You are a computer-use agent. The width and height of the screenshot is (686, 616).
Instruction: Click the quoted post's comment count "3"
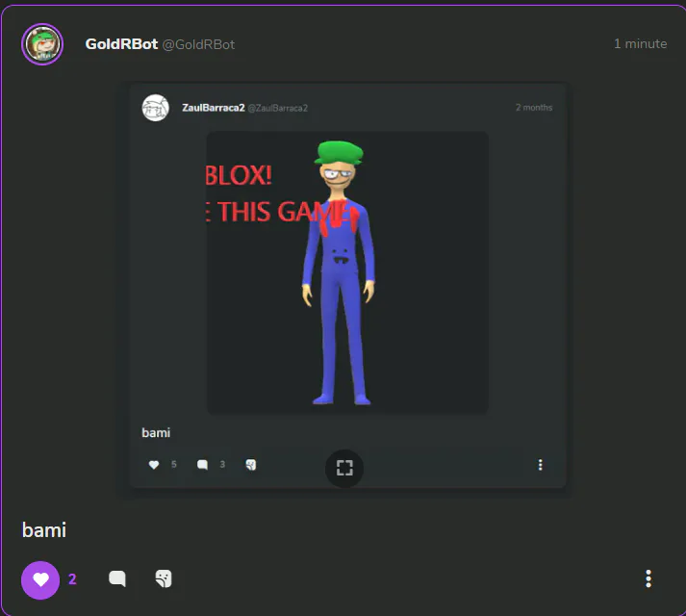[222, 464]
